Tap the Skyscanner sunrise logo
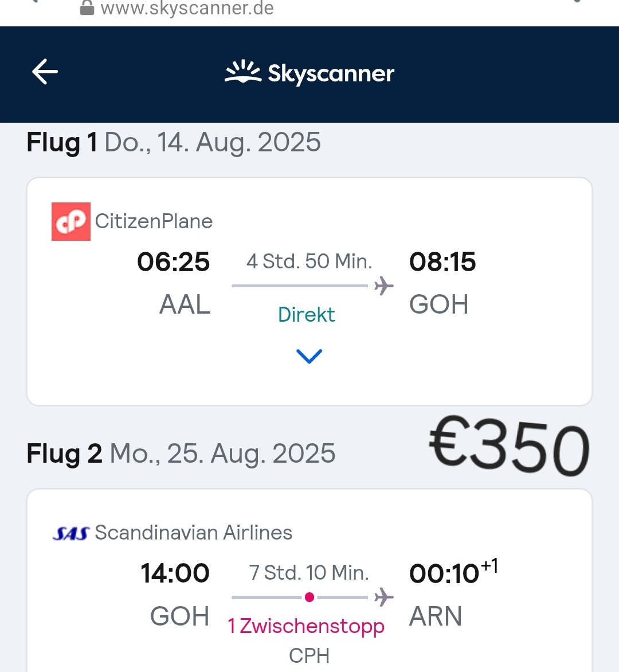Viewport: 619px width, 672px height. 244,71
